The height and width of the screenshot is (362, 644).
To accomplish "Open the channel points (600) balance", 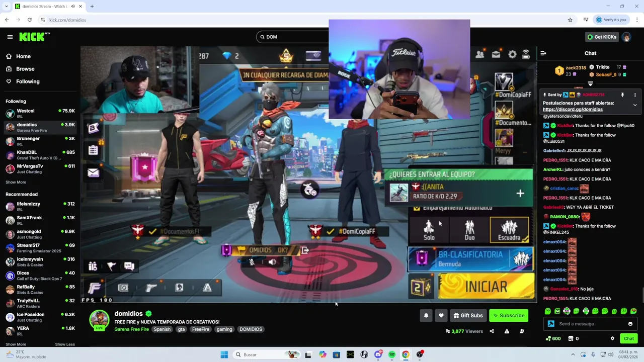I will (x=553, y=338).
